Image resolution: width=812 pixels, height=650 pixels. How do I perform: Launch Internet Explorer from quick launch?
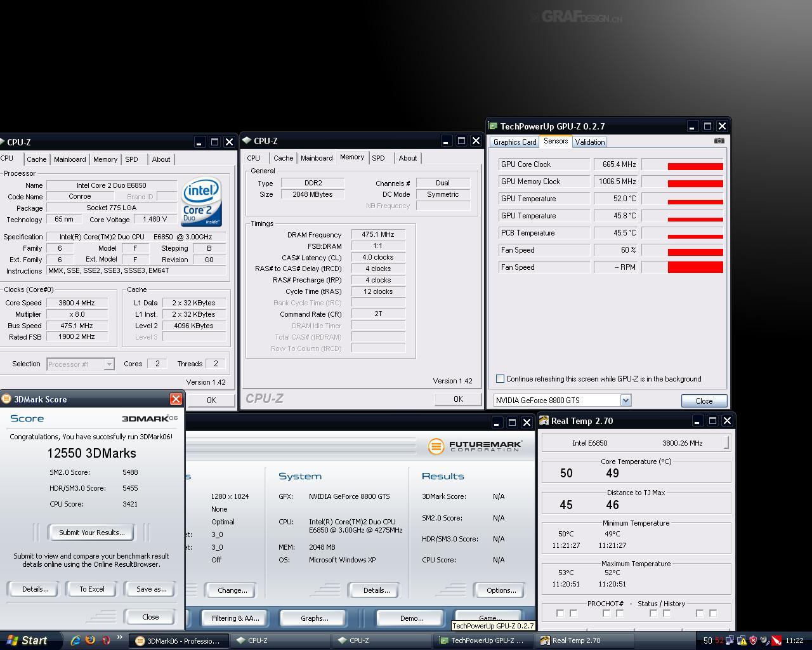tap(75, 640)
